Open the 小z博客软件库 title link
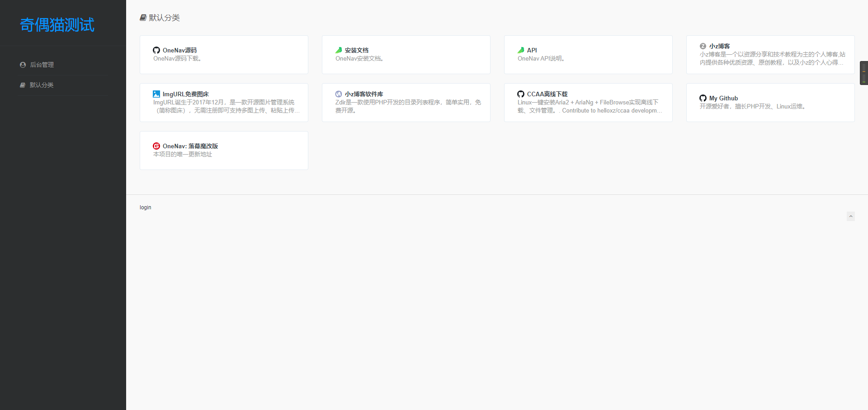 point(364,94)
